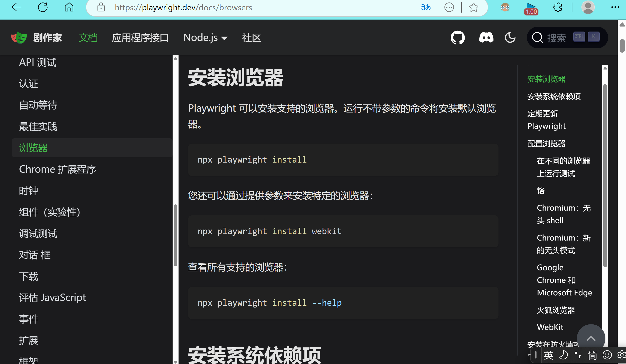This screenshot has width=626, height=364.
Task: Open the browser extensions puzzle icon
Action: click(x=557, y=8)
